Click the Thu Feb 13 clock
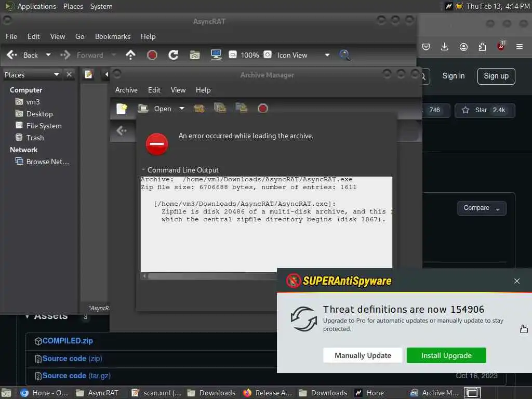Image resolution: width=532 pixels, height=399 pixels. click(x=498, y=6)
